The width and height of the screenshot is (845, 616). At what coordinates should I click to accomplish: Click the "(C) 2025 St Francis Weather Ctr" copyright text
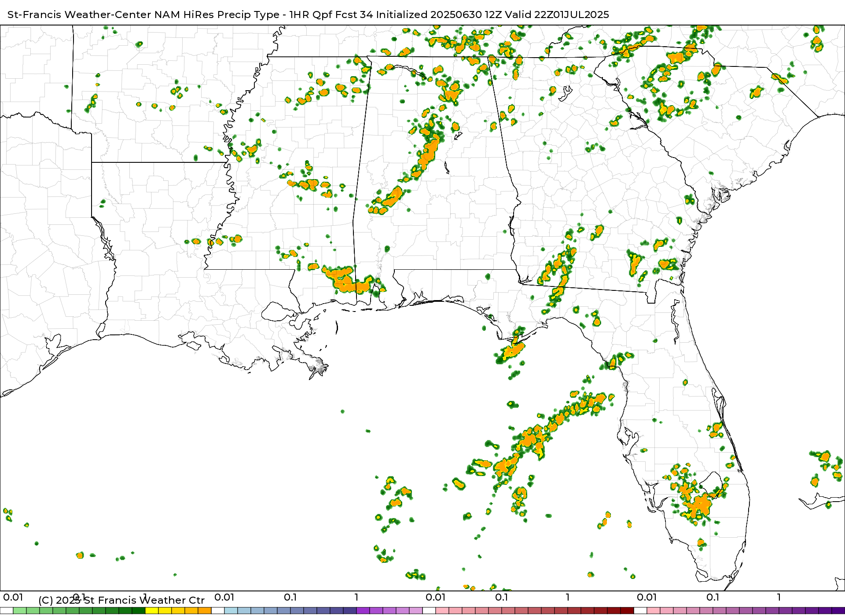[x=121, y=600]
